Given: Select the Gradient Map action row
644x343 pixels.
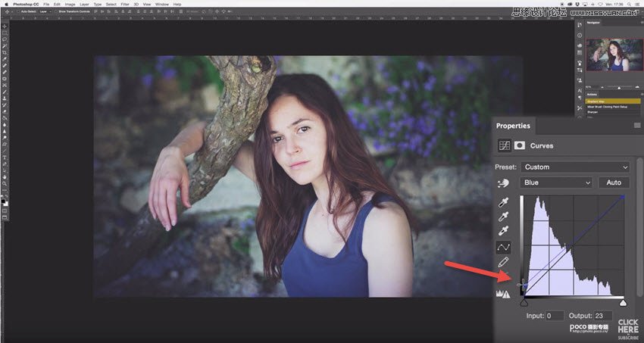Looking at the screenshot, I should 614,101.
